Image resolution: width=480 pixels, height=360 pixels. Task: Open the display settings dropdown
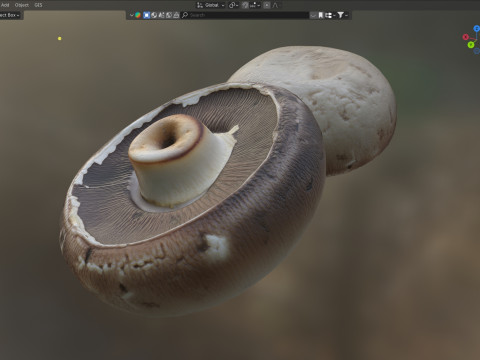330,15
